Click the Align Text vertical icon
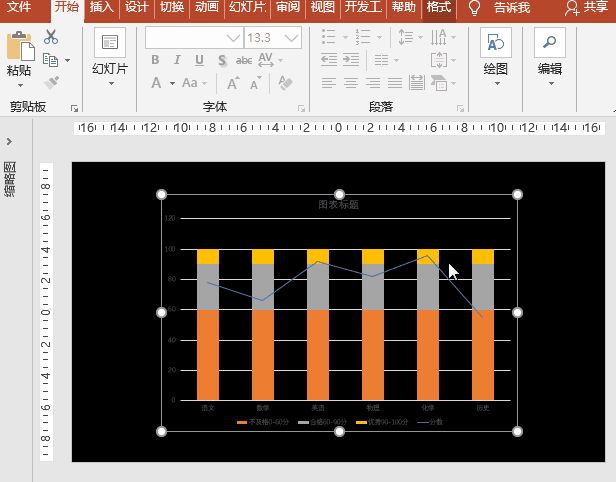This screenshot has height=482, width=616. [439, 60]
